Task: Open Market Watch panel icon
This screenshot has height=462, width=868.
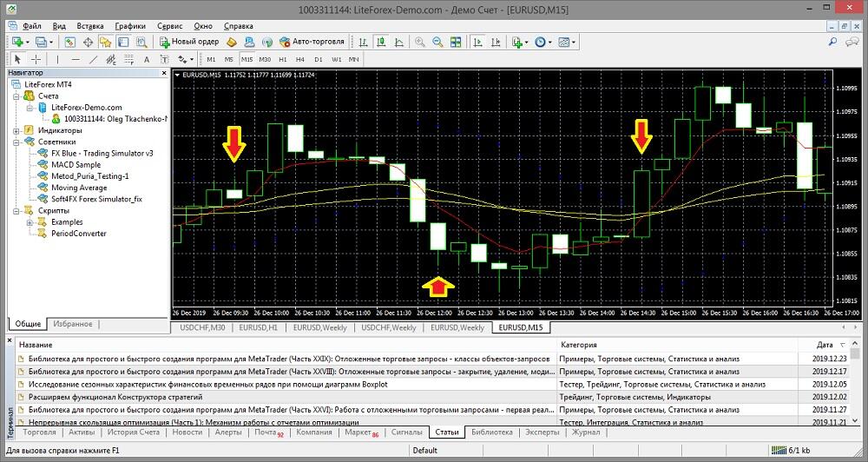Action: pos(69,42)
